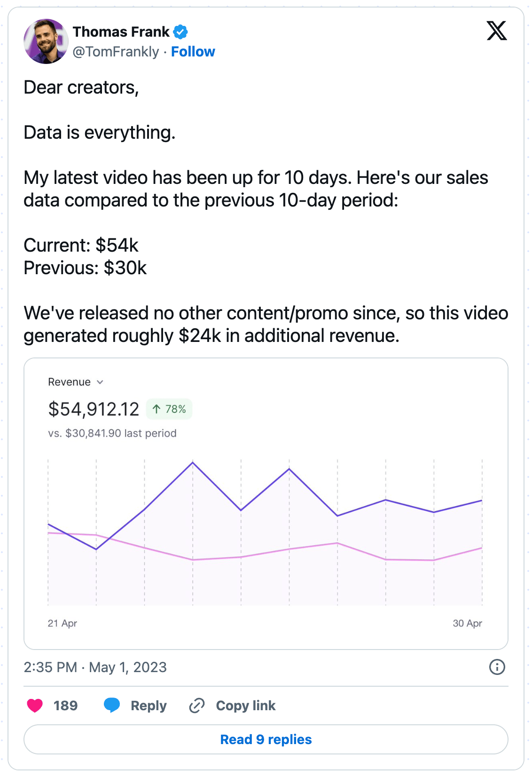Click the verified badge next to Thomas Frank
This screenshot has width=532, height=777.
coord(180,32)
